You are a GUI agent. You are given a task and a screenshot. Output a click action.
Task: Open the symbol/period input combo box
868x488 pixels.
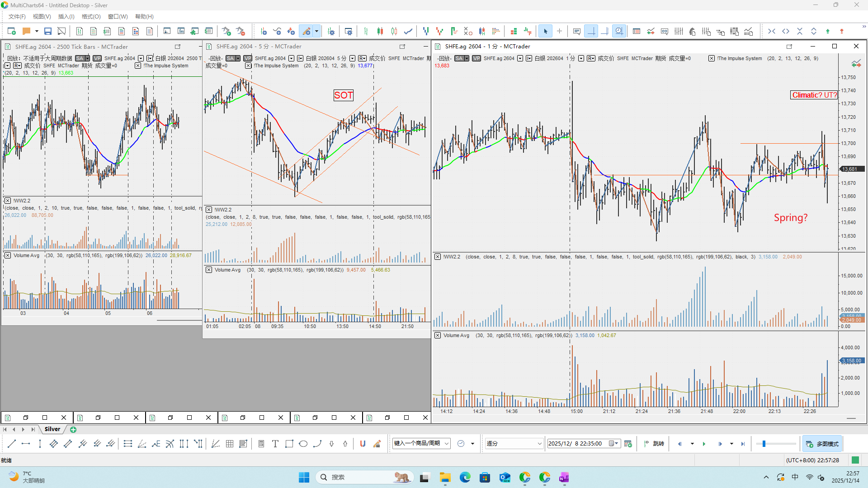pos(421,444)
